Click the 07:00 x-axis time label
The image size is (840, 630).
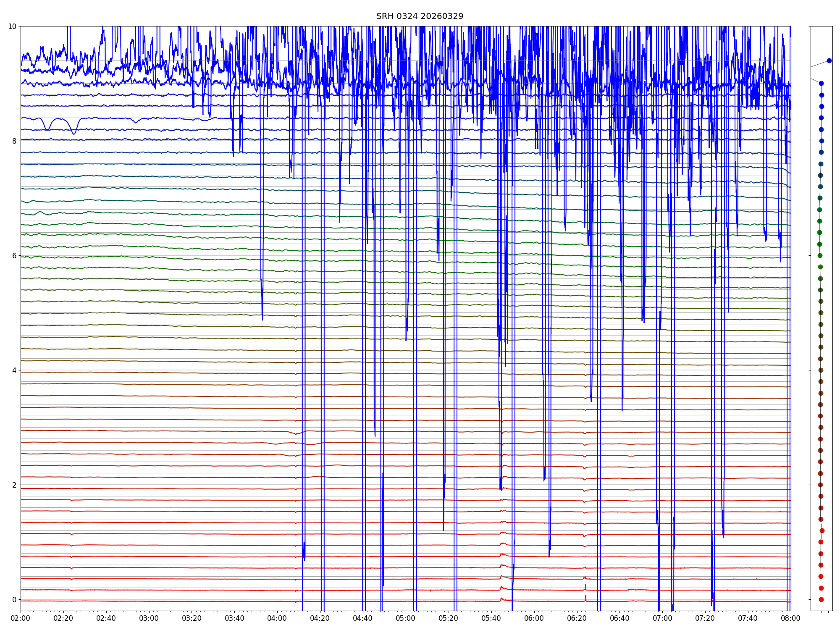(662, 618)
